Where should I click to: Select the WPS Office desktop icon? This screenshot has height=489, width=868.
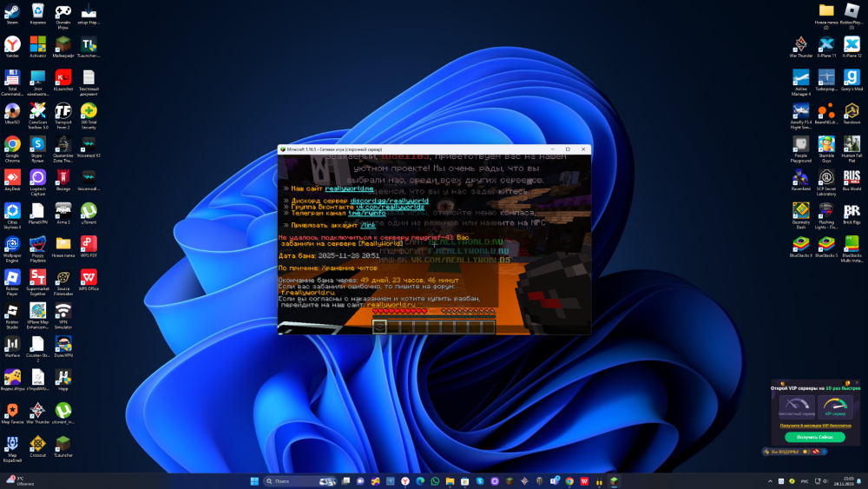tap(89, 280)
